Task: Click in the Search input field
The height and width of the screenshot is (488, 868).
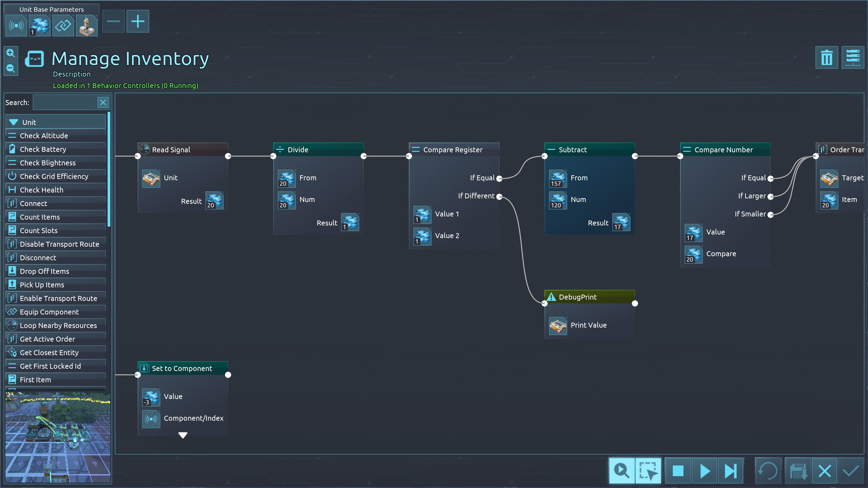Action: 65,102
